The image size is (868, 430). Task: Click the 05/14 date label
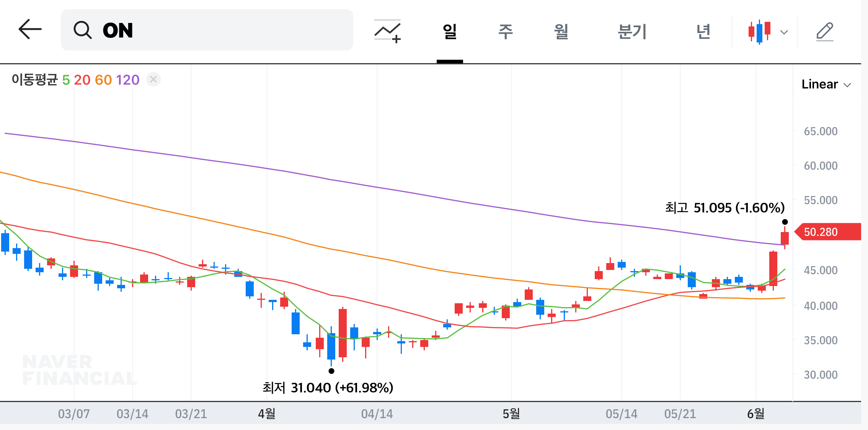pyautogui.click(x=622, y=414)
